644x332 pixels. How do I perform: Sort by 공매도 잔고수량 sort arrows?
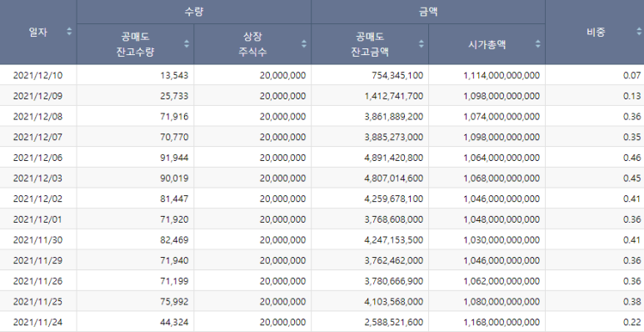[x=187, y=43]
